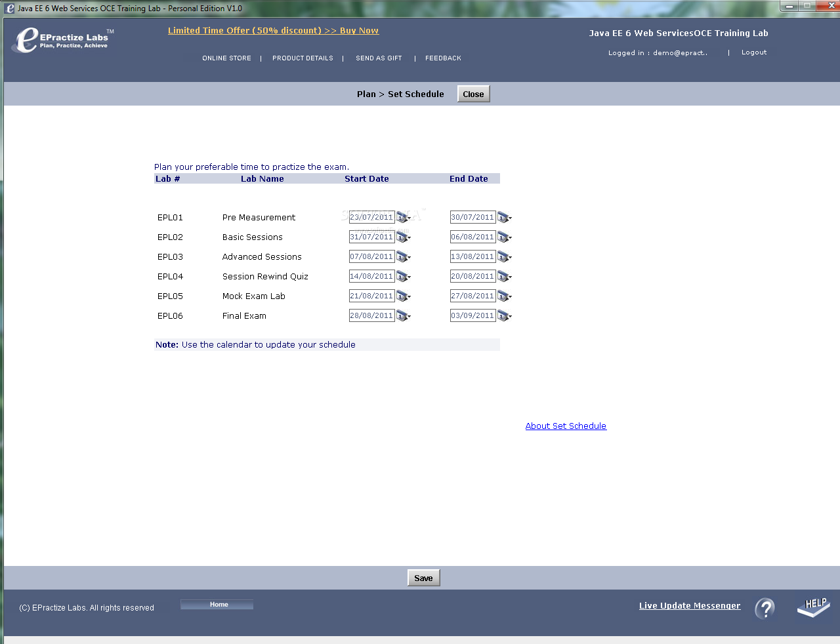Click Final Exam start date field 28/08/2011
The width and height of the screenshot is (840, 644).
coord(372,315)
